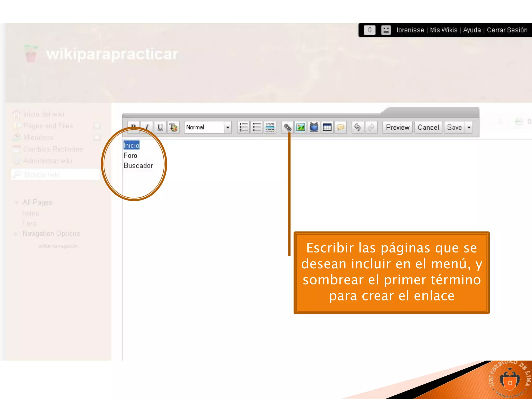Open the home page in All Pages
This screenshot has width=532, height=399.
[31, 214]
